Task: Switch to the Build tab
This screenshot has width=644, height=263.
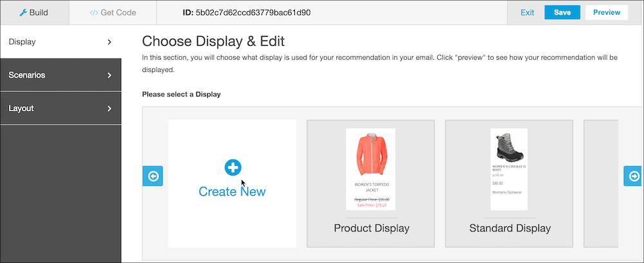Action: click(x=35, y=13)
